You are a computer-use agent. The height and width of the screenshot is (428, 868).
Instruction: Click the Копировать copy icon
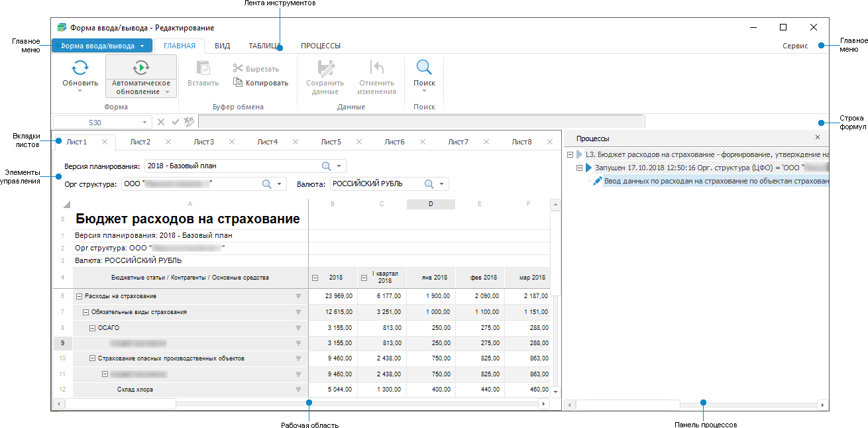pos(239,83)
